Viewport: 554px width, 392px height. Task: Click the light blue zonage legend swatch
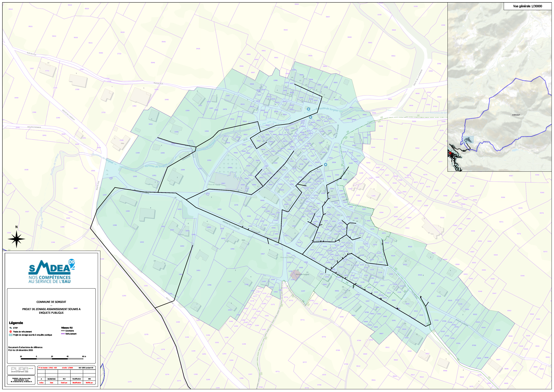[11, 335]
